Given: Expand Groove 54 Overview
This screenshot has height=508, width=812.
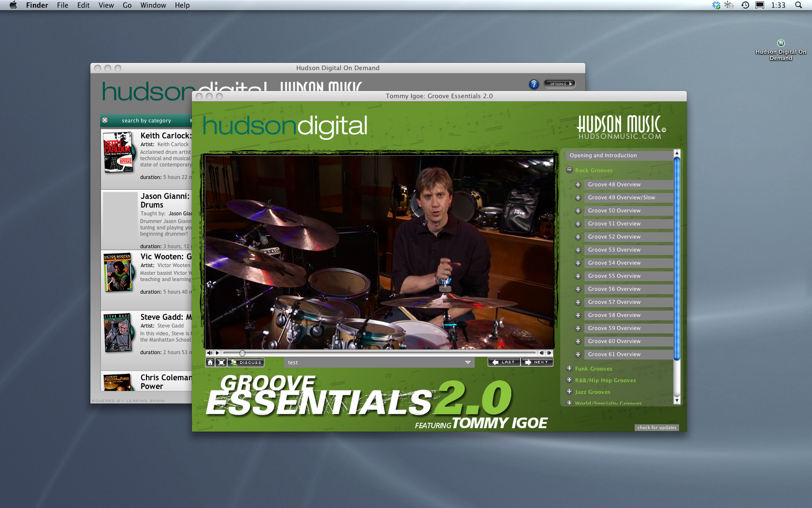Looking at the screenshot, I should pyautogui.click(x=578, y=263).
